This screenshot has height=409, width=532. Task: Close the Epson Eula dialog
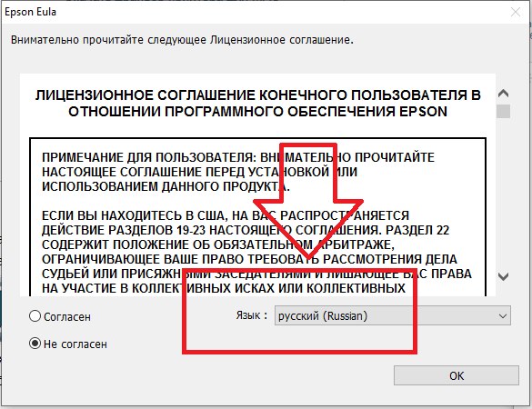516,12
